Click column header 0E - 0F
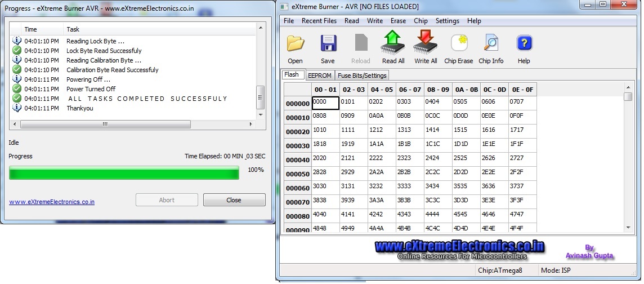The width and height of the screenshot is (644, 284). click(522, 89)
